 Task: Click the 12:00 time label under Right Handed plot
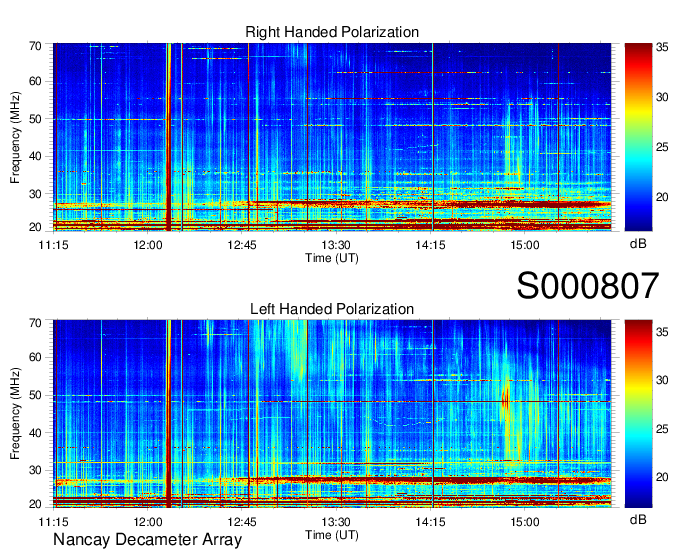pyautogui.click(x=148, y=245)
